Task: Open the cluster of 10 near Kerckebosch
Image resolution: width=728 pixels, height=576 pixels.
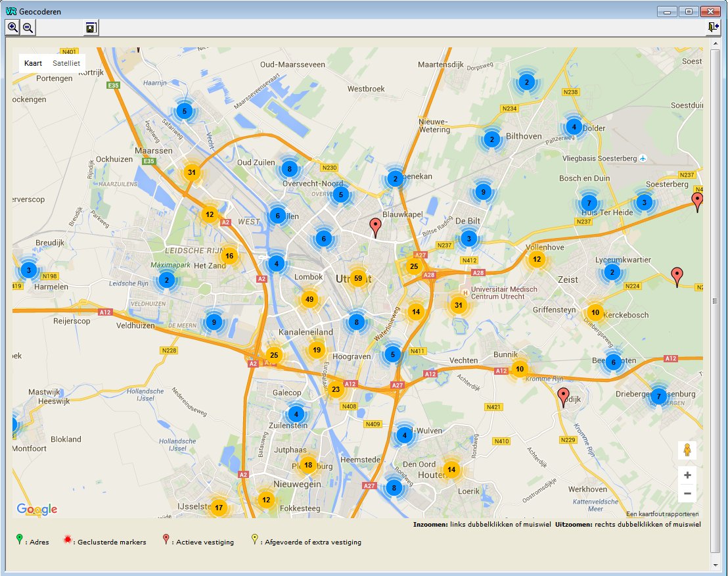Action: (595, 312)
